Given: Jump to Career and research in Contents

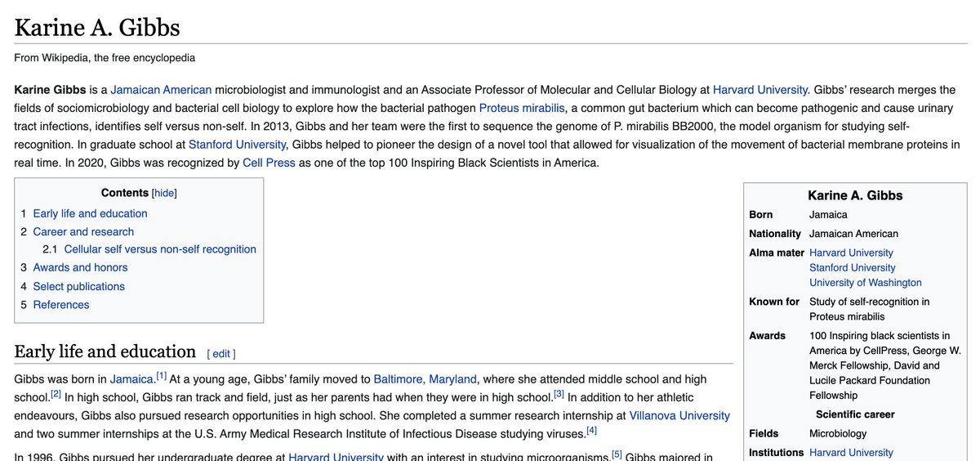Looking at the screenshot, I should click(x=83, y=231).
